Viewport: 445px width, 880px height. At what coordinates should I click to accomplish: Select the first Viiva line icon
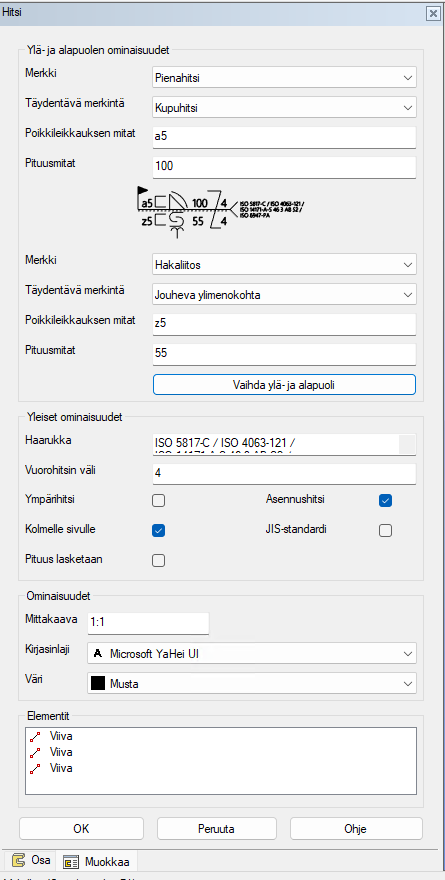35,736
